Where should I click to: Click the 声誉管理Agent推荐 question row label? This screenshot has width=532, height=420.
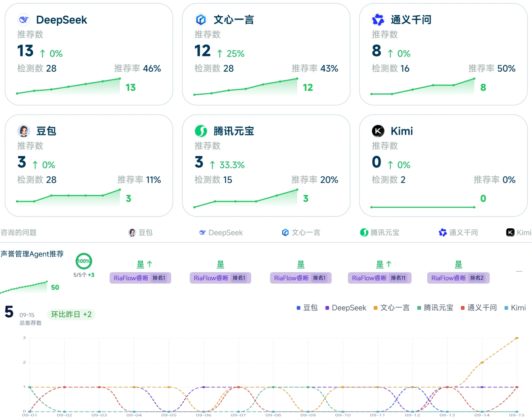(x=32, y=254)
